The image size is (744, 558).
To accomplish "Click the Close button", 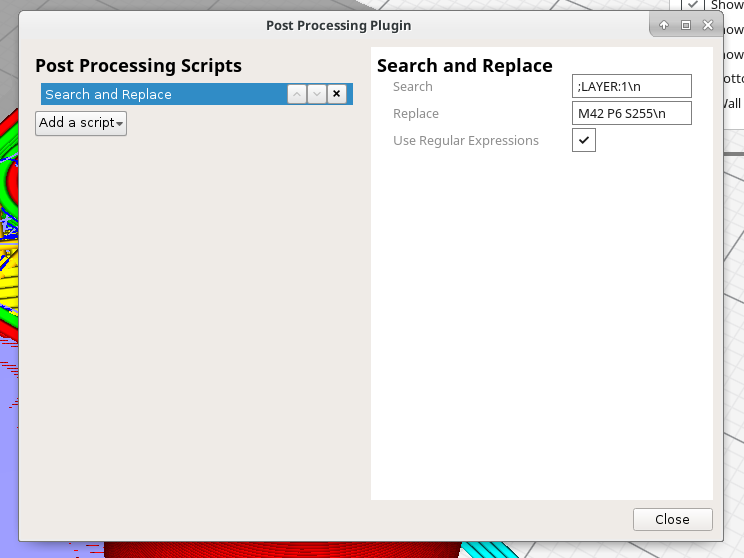I will [672, 520].
